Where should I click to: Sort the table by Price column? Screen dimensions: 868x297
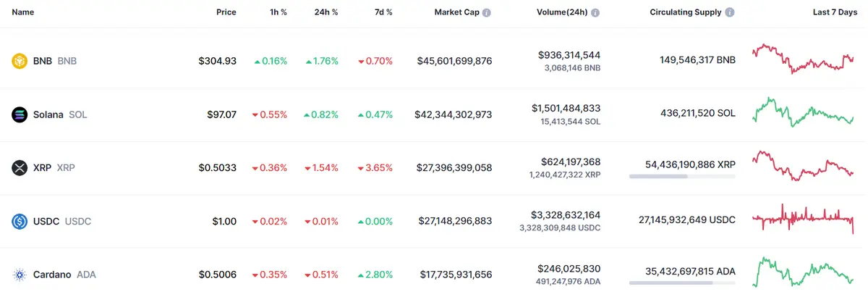[226, 12]
